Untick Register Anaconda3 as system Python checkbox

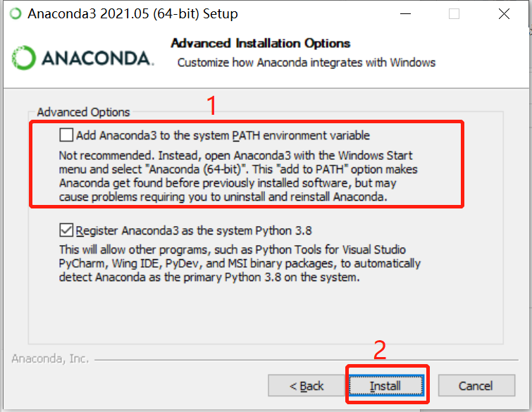[66, 230]
